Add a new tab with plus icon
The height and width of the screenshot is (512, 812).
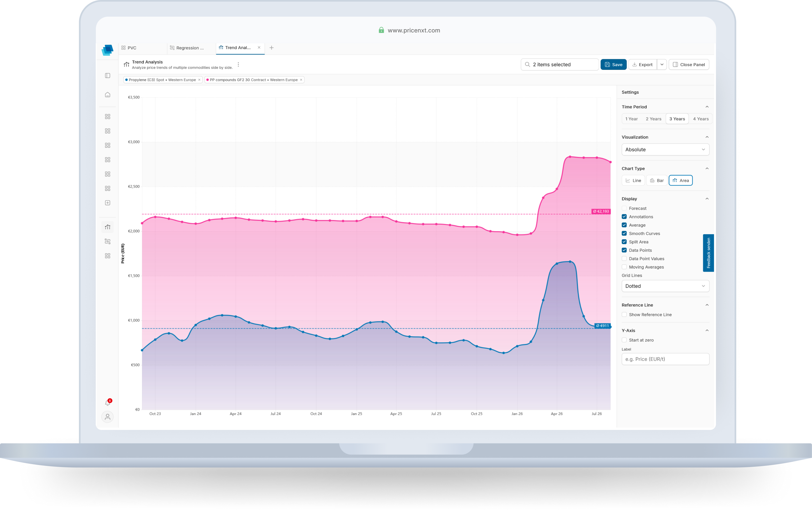271,48
